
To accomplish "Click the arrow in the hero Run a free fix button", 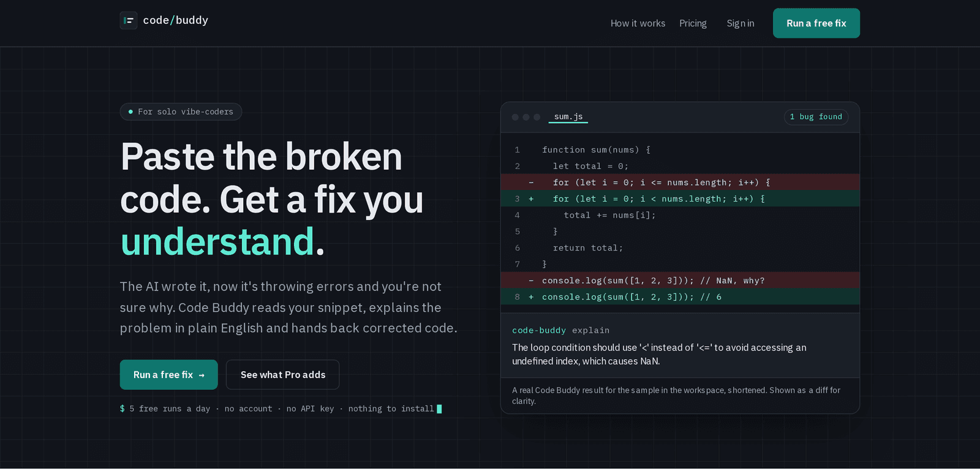I will coord(202,375).
